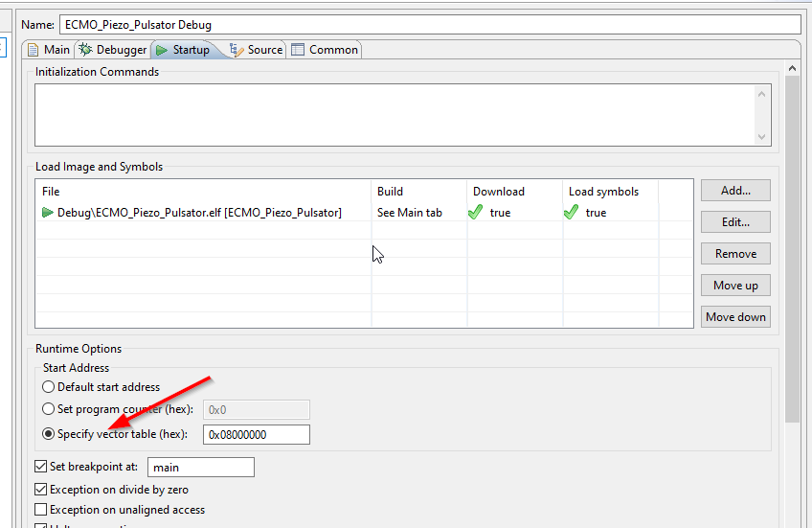The image size is (812, 528).
Task: Click the Name field with ECMO_Piezo_Pulsator Debug
Action: 430,25
